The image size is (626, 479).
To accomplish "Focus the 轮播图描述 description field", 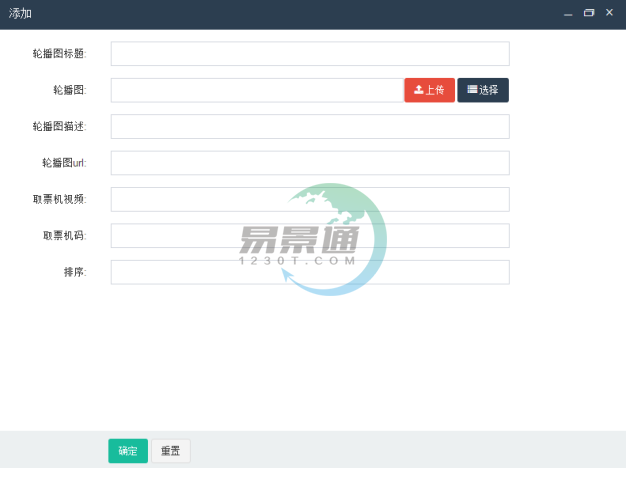I will (310, 127).
